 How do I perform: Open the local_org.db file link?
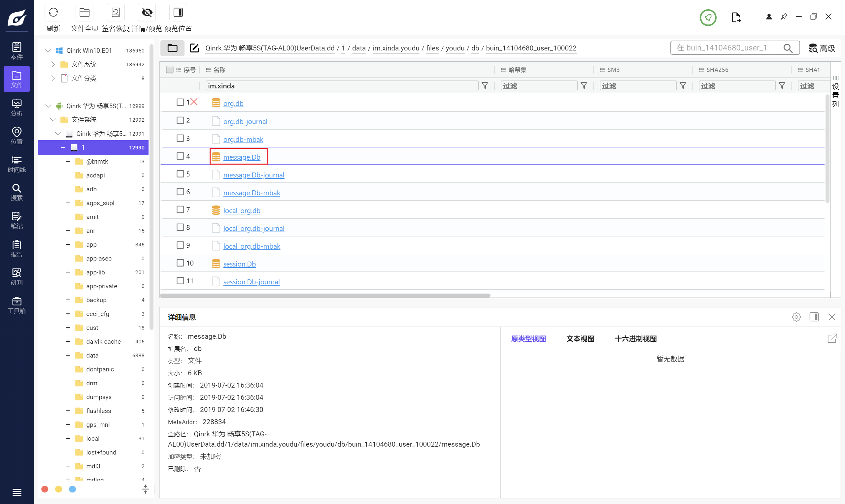point(242,210)
